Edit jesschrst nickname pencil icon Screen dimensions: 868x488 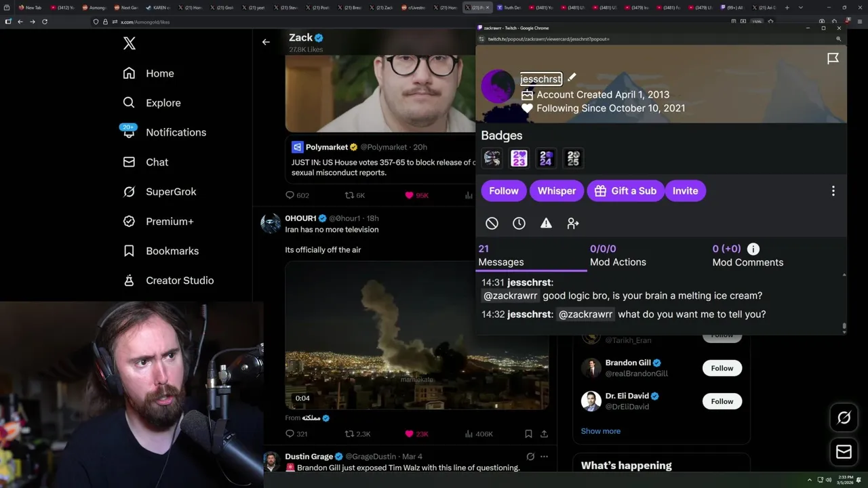[x=572, y=77]
